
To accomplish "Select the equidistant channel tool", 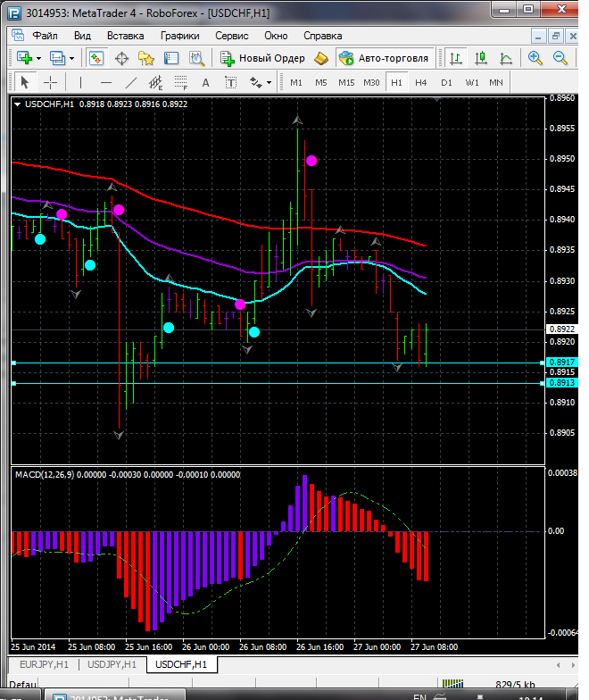I will click(x=155, y=82).
